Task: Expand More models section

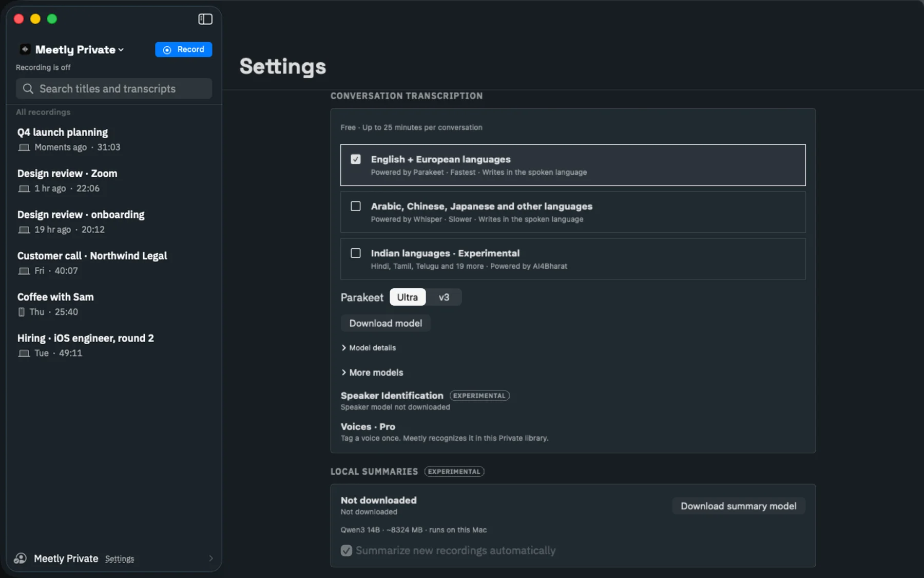Action: (372, 372)
